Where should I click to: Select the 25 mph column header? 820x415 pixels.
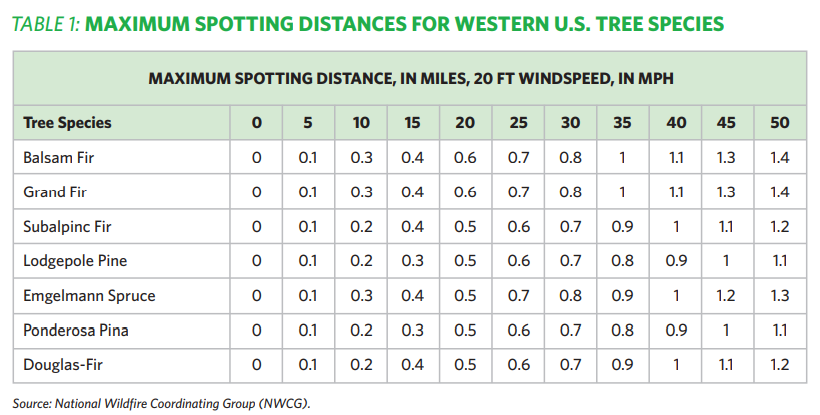(x=517, y=123)
